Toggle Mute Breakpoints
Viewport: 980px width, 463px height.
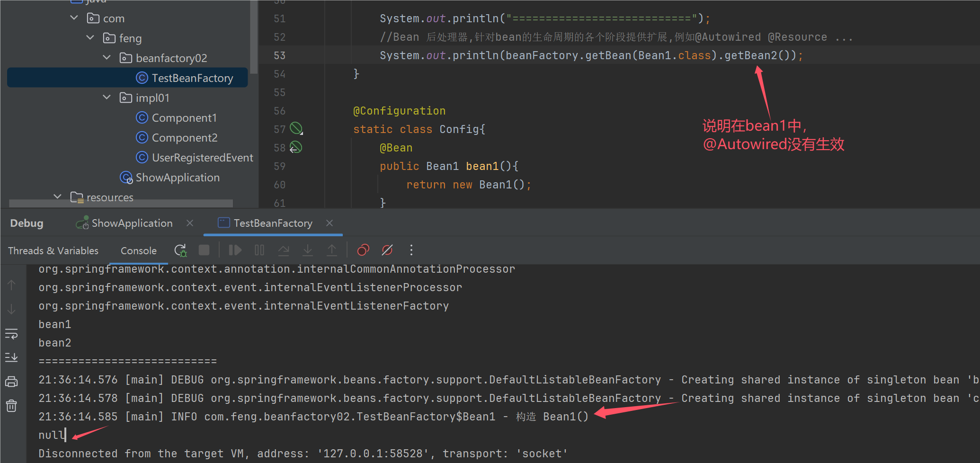pyautogui.click(x=387, y=250)
